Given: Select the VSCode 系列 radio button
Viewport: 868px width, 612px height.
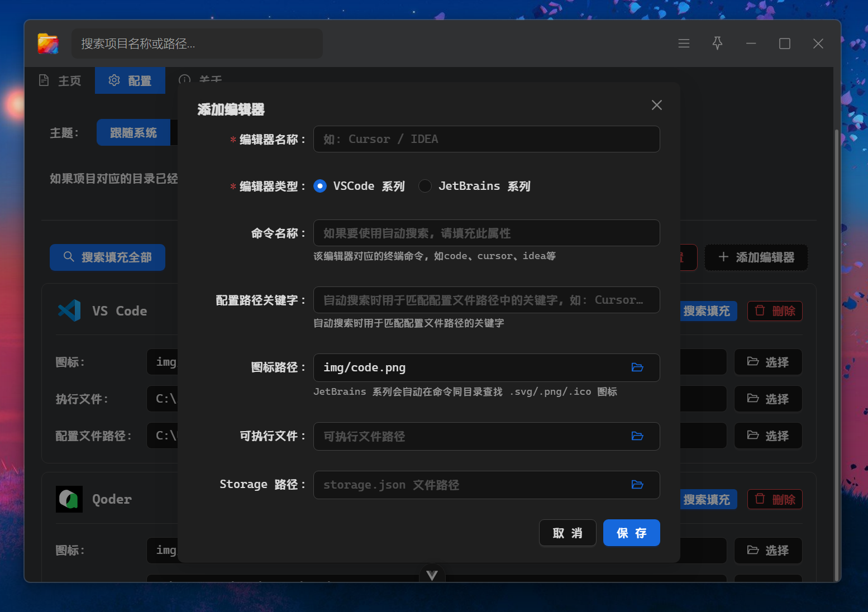Looking at the screenshot, I should 320,186.
